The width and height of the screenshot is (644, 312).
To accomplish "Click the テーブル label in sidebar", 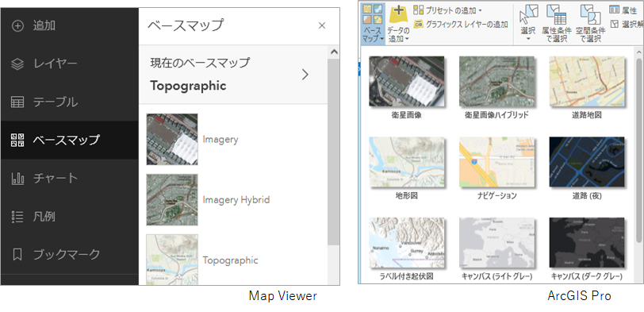I will [x=56, y=102].
